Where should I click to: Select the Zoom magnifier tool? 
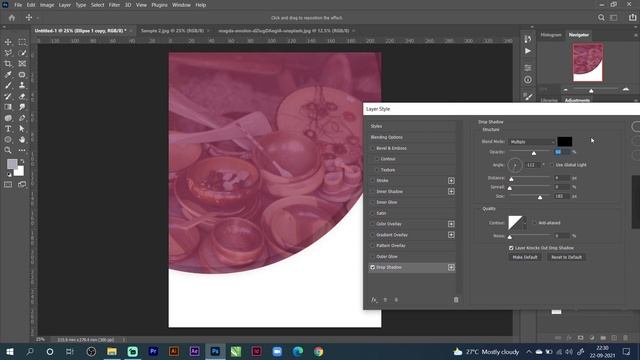(8, 150)
